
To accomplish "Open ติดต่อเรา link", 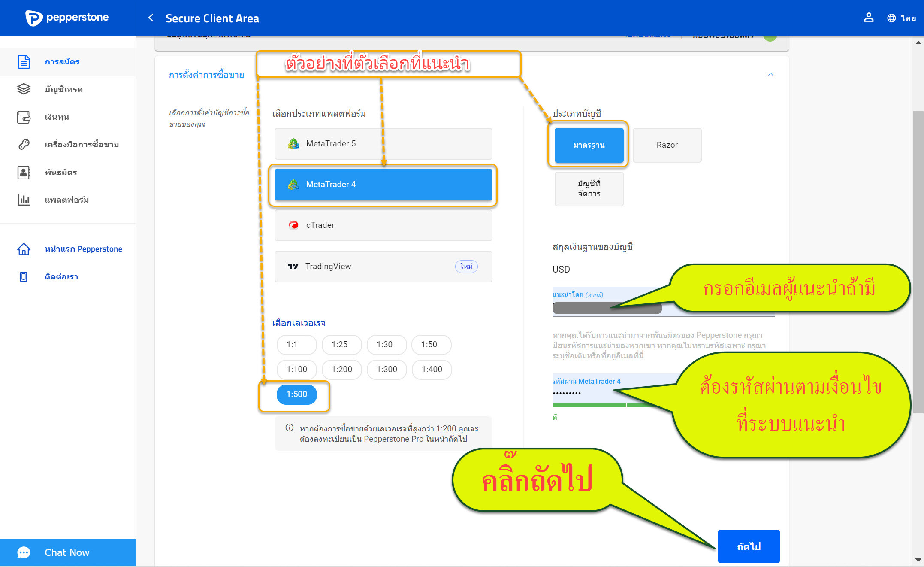I will (61, 277).
